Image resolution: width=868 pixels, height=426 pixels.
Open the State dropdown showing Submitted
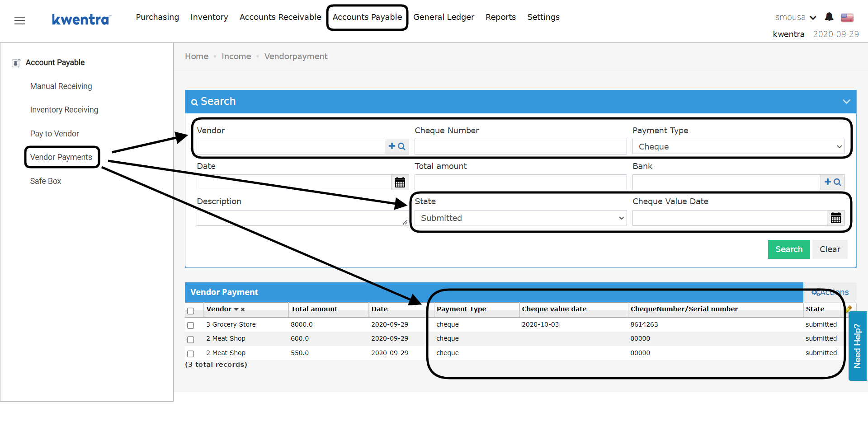(x=520, y=218)
